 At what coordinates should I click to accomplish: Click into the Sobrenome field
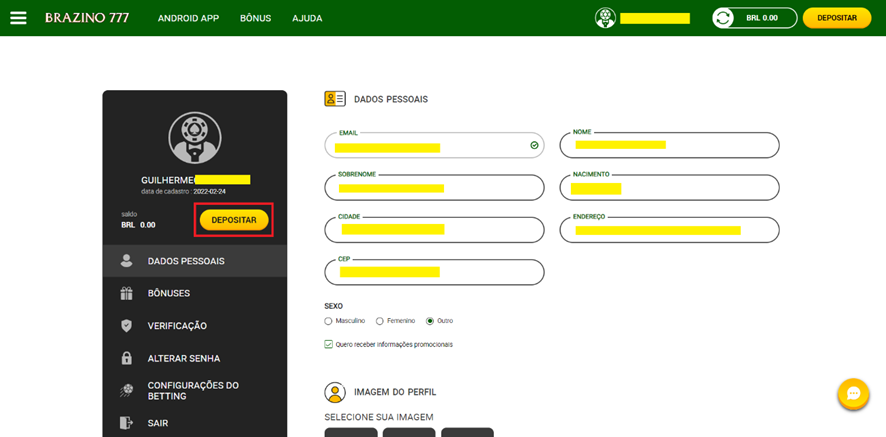435,187
